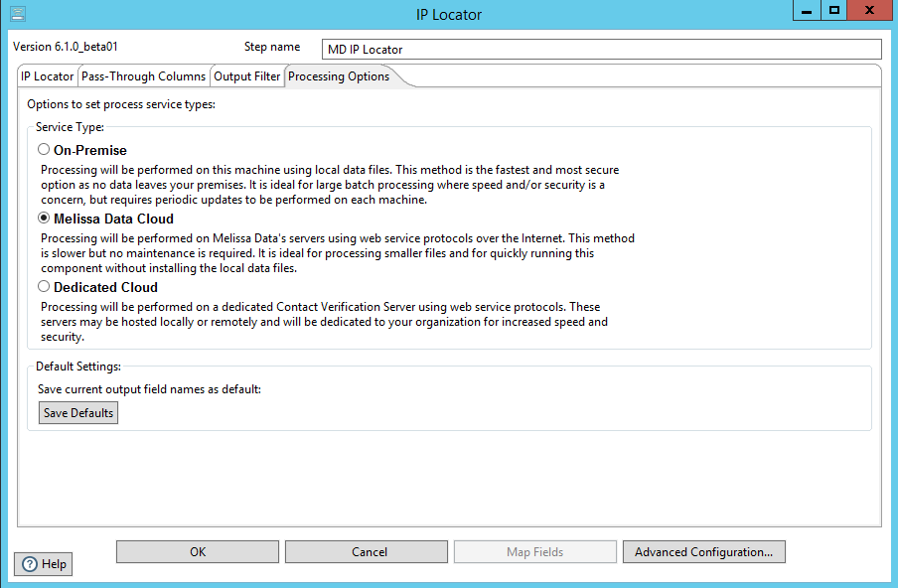Maximize the IP Locator window

click(x=834, y=11)
